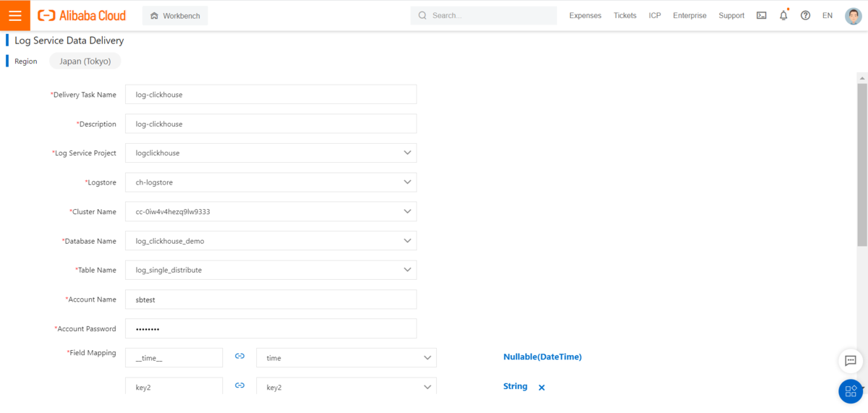Click the Account Password field

tap(271, 328)
